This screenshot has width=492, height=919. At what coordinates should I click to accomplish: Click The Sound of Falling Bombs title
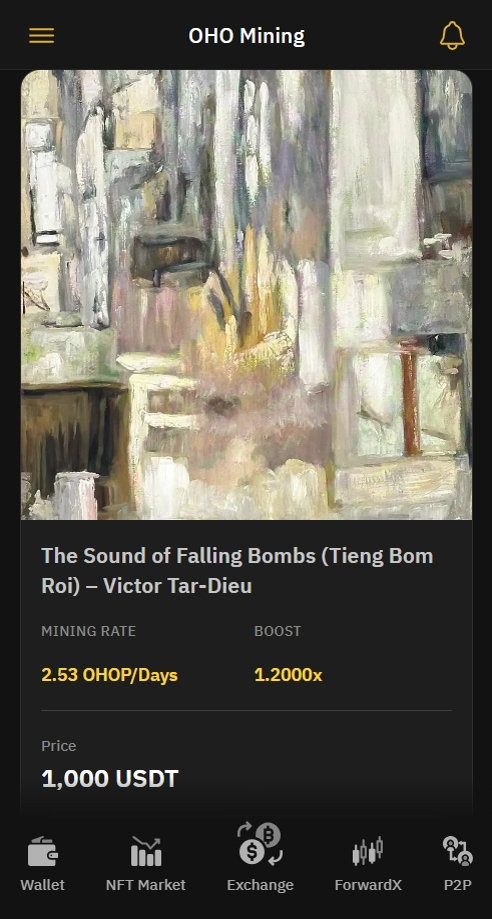(x=237, y=571)
